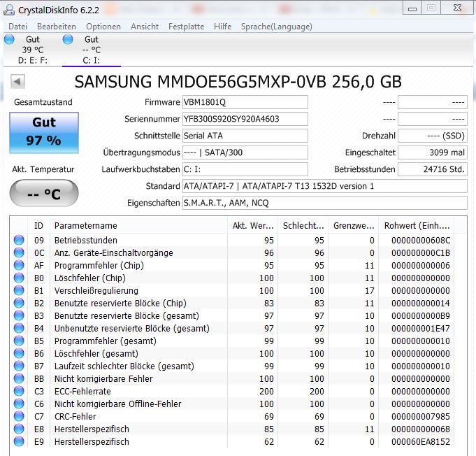The image size is (476, 456).
Task: Click the Schnittstelle field Serial ATA
Action: click(x=245, y=136)
